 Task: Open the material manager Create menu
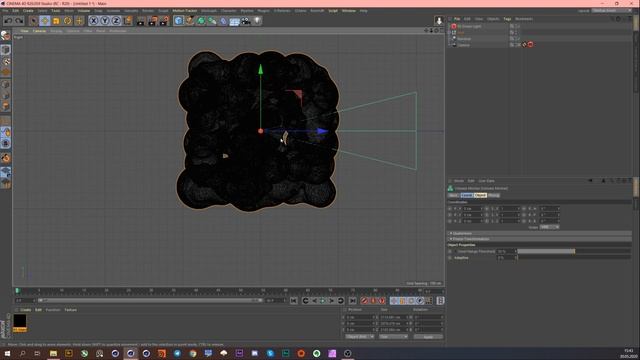tap(25, 310)
